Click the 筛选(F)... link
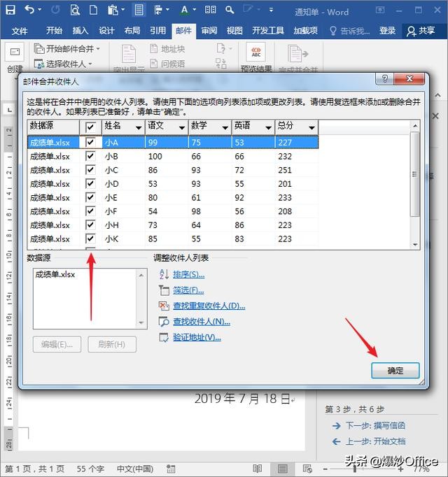Image resolution: width=448 pixels, height=477 pixels. (188, 290)
